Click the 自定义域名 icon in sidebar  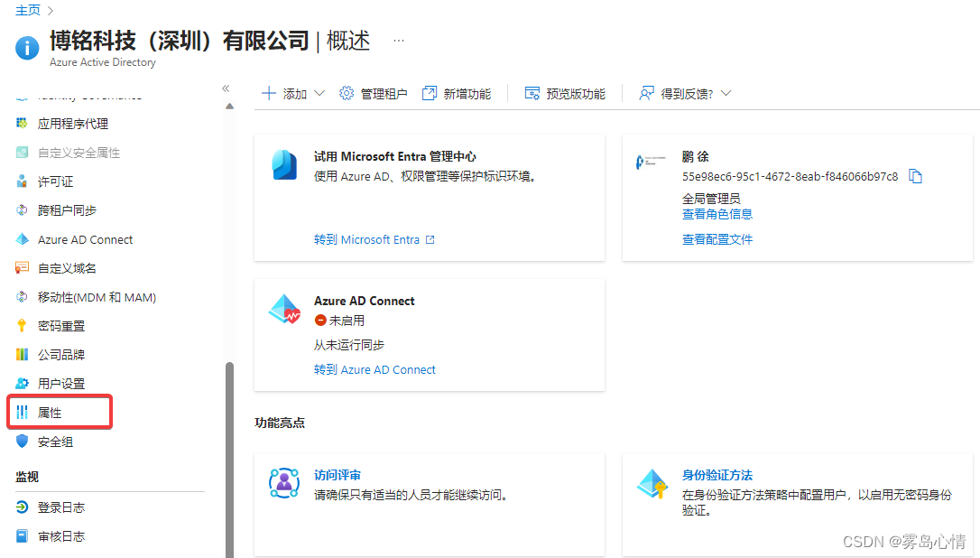coord(22,268)
